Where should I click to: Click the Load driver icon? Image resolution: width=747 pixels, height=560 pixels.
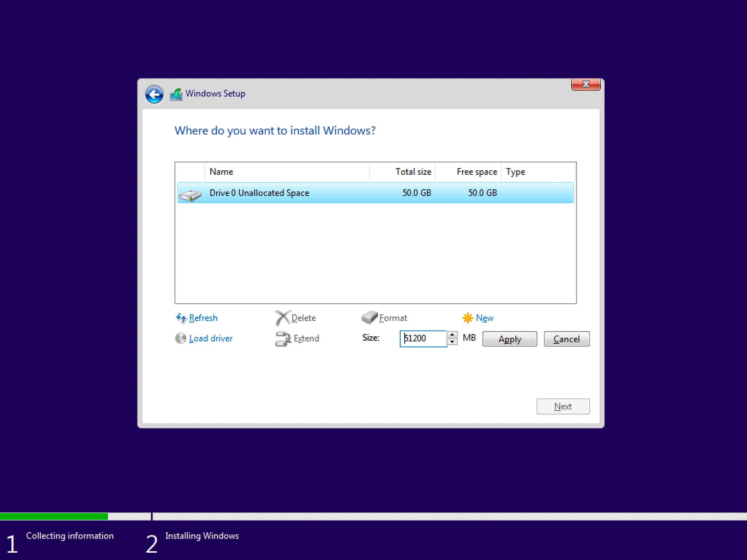tap(180, 338)
